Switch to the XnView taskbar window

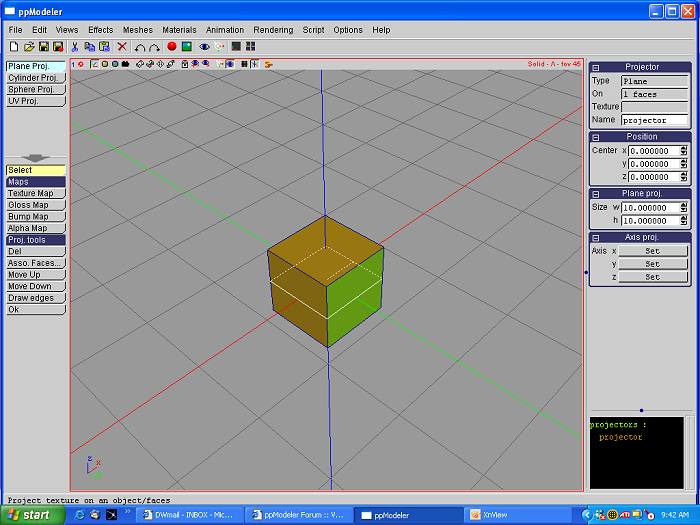[518, 515]
